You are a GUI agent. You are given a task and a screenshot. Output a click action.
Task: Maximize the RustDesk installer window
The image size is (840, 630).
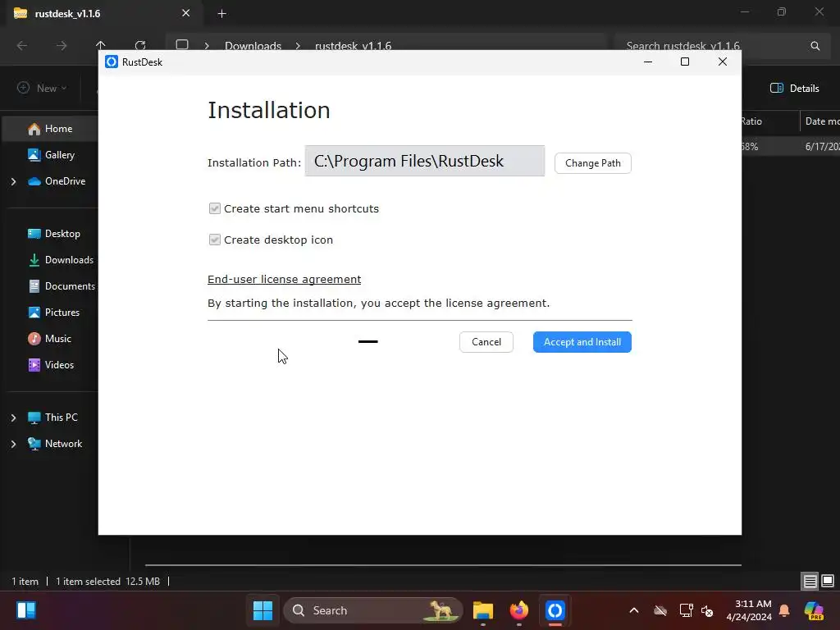click(685, 62)
